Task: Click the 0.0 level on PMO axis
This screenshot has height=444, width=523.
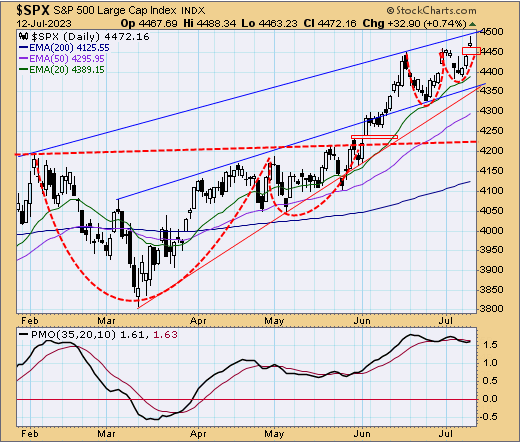Action: click(x=490, y=399)
